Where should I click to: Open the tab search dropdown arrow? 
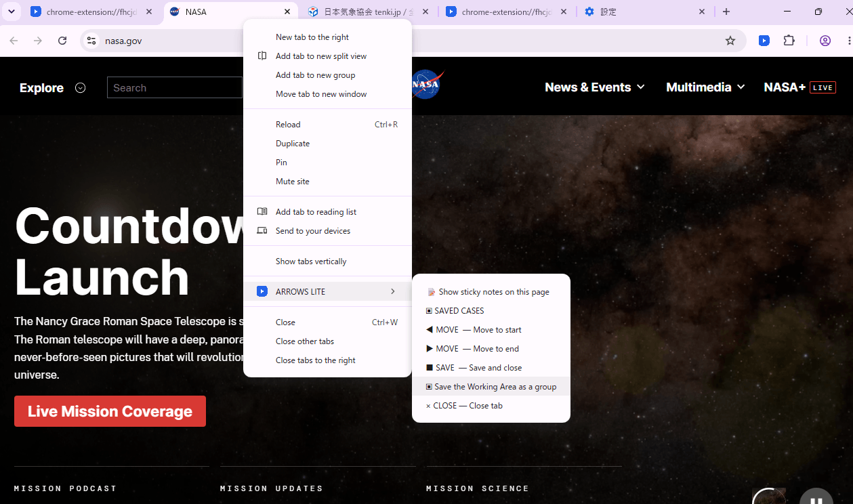[12, 12]
